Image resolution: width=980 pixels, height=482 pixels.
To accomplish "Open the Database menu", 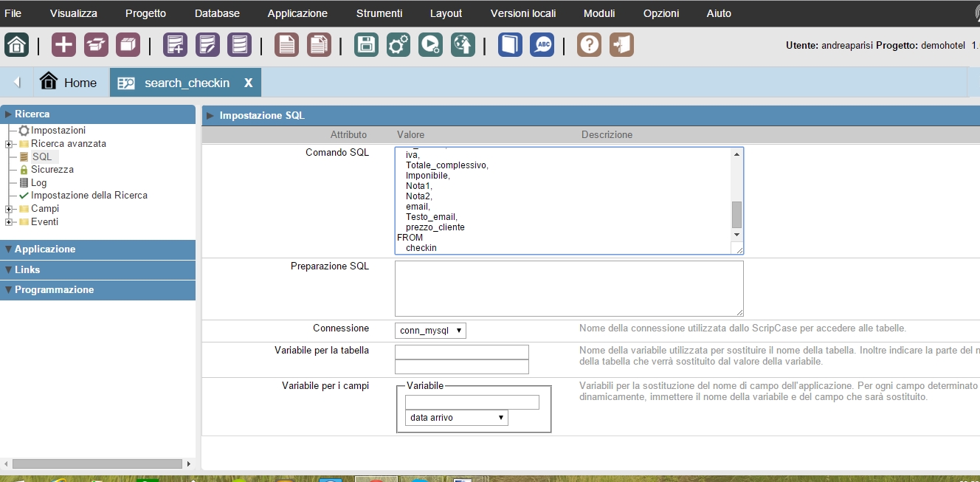I will coord(217,13).
